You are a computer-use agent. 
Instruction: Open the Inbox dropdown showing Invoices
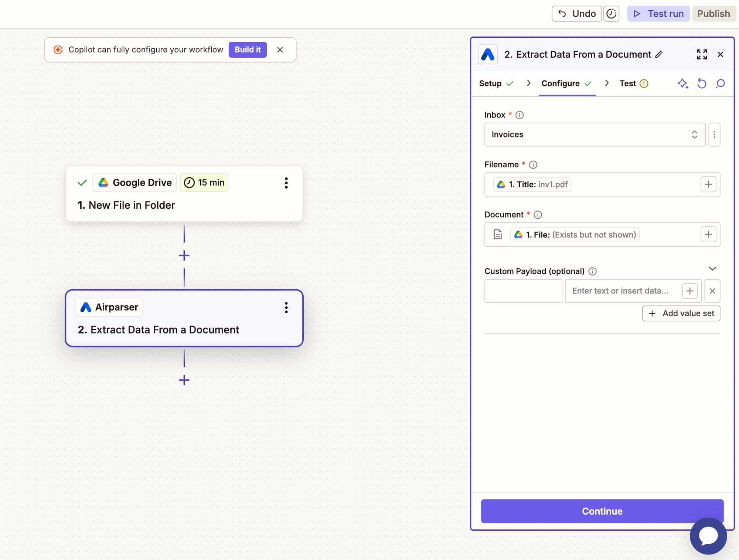595,134
